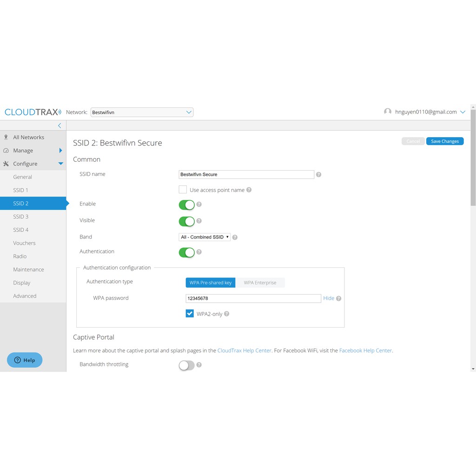Check the Use access point name box
The width and height of the screenshot is (476, 476).
[183, 190]
